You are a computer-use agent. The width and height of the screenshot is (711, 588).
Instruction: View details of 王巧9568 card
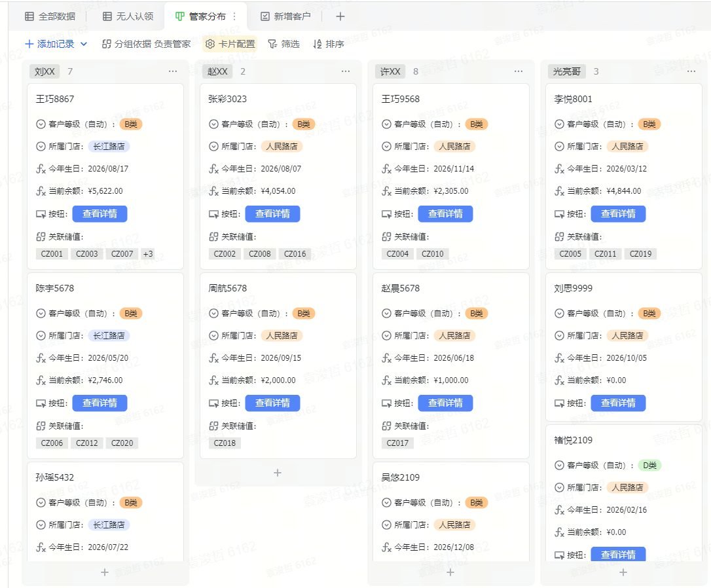pyautogui.click(x=445, y=213)
